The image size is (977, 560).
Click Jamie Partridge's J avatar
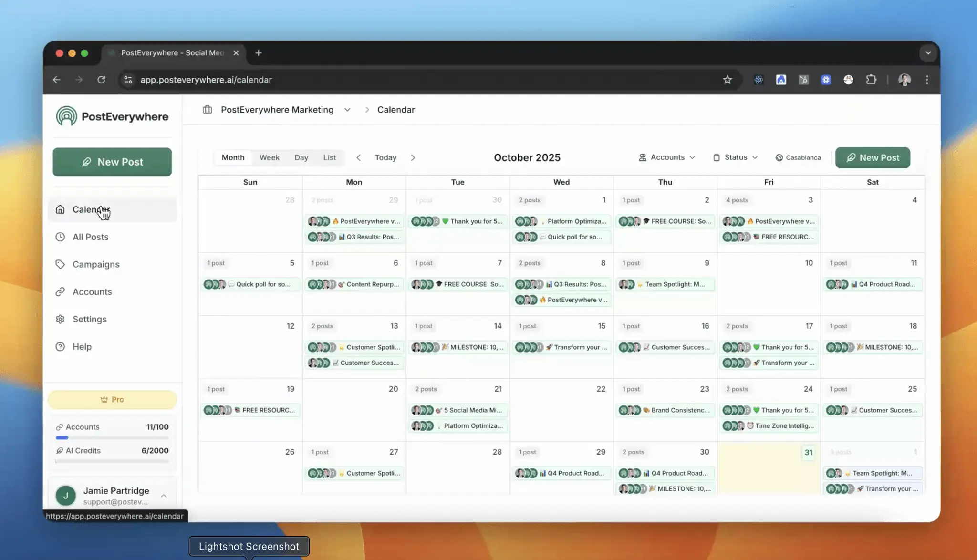66,496
